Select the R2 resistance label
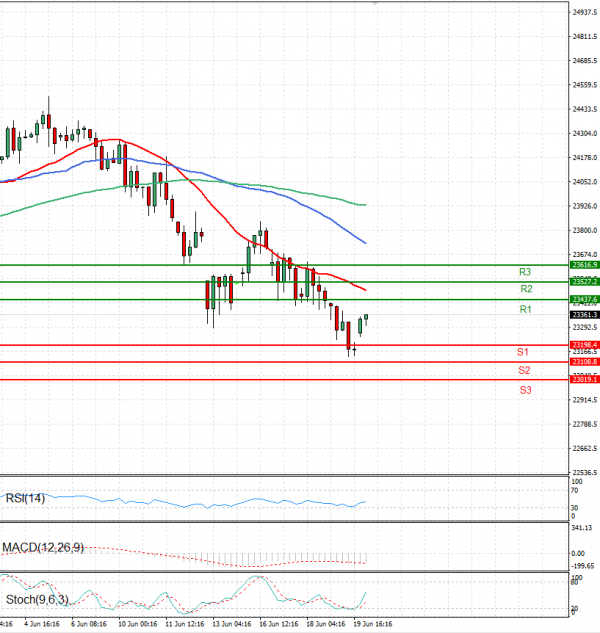Image resolution: width=600 pixels, height=633 pixels. click(526, 289)
